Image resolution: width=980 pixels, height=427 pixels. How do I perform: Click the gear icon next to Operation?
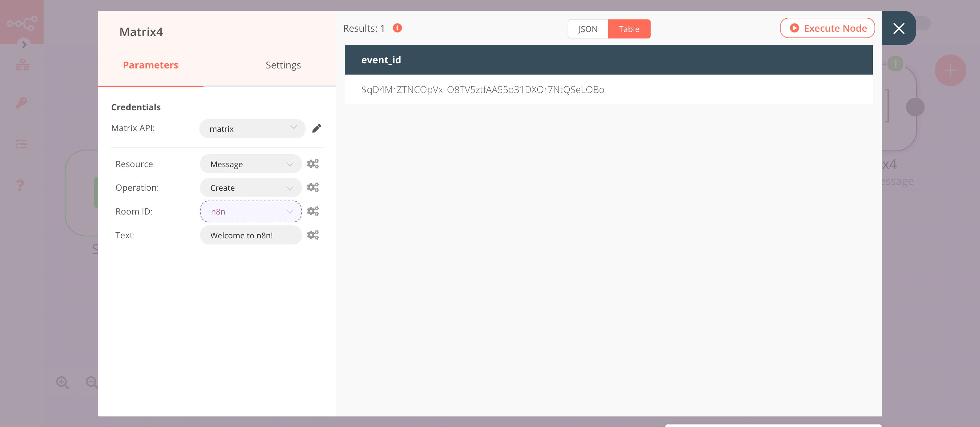tap(312, 188)
